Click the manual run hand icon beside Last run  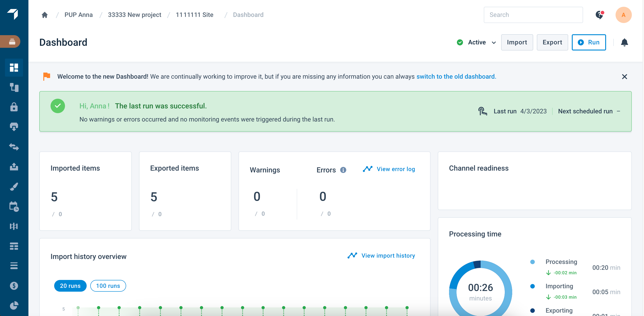tap(482, 111)
